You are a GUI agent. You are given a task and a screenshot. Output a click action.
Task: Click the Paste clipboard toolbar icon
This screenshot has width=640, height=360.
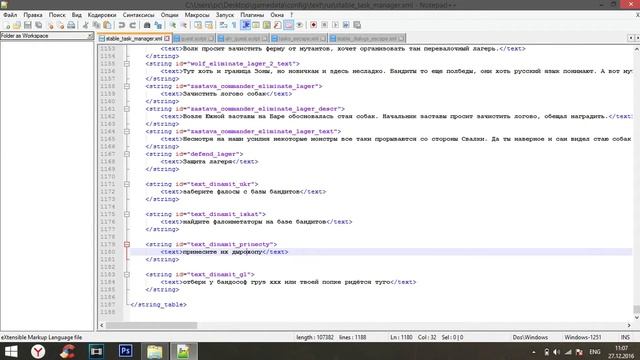point(107,25)
